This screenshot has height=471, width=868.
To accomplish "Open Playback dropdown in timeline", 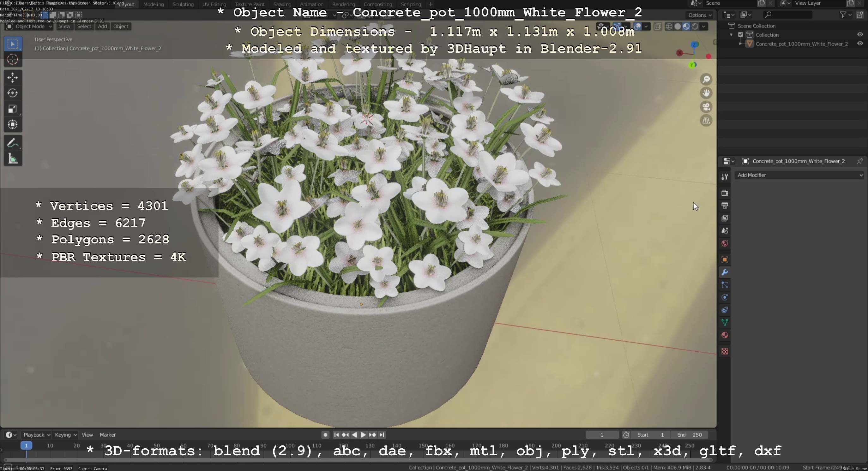I will coord(36,435).
